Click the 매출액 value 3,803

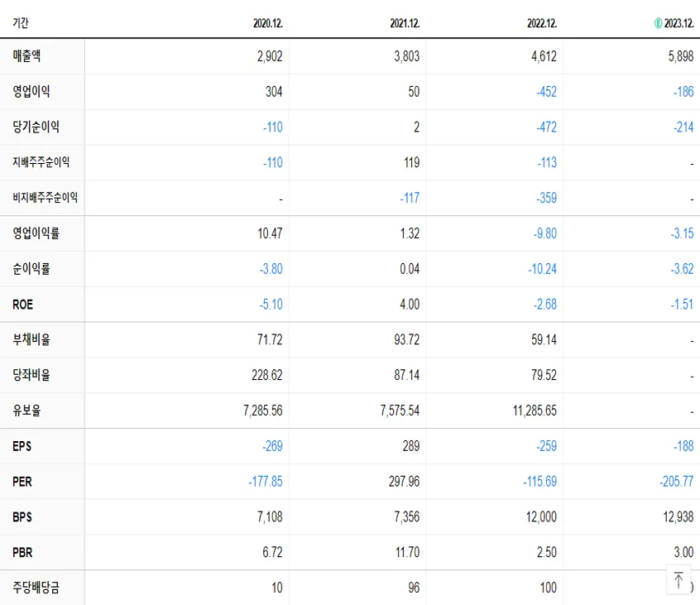[407, 56]
